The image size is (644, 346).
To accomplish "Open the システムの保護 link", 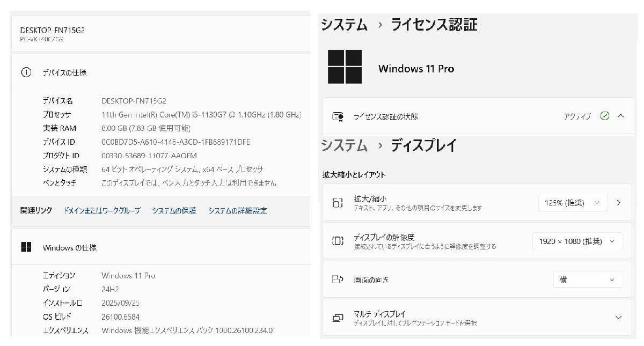I will [174, 211].
